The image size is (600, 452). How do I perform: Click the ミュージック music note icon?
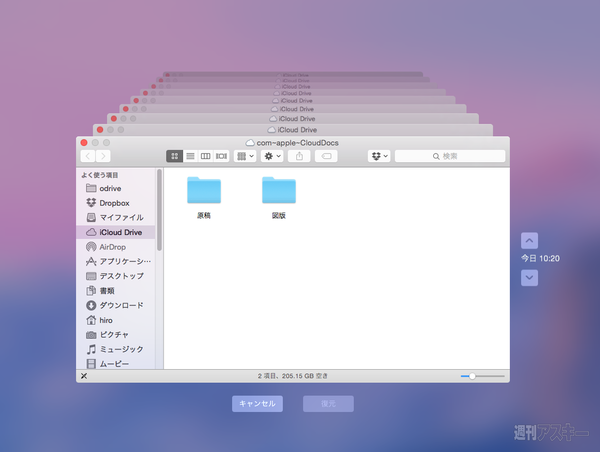coord(91,349)
